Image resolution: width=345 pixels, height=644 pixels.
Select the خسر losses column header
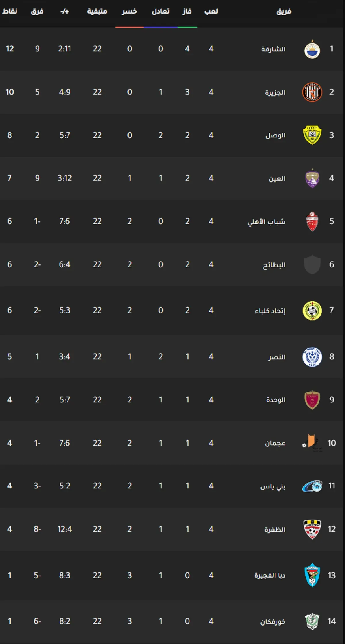[129, 11]
